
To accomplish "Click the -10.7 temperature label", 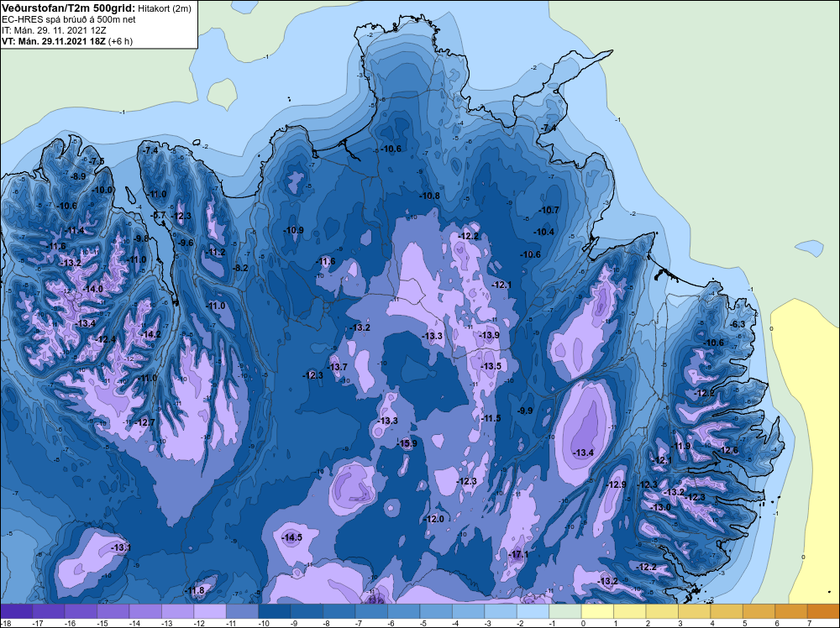I will (549, 210).
